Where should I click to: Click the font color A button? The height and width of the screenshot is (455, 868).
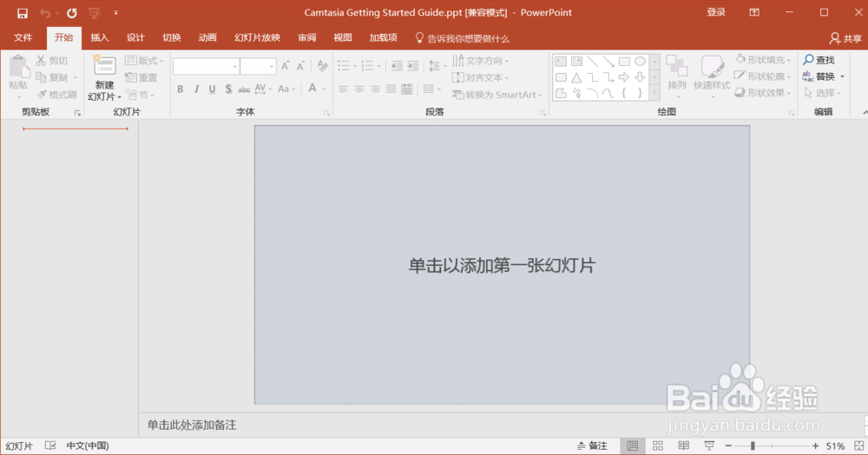point(312,88)
